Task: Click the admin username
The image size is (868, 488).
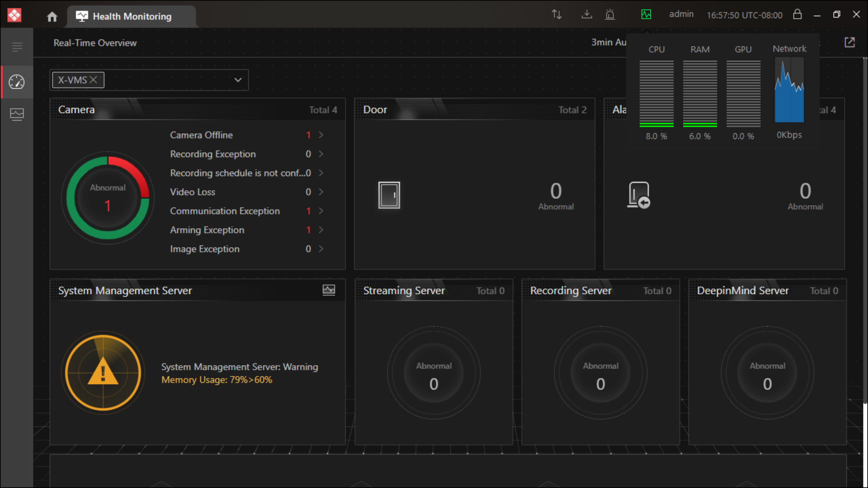Action: [x=681, y=14]
